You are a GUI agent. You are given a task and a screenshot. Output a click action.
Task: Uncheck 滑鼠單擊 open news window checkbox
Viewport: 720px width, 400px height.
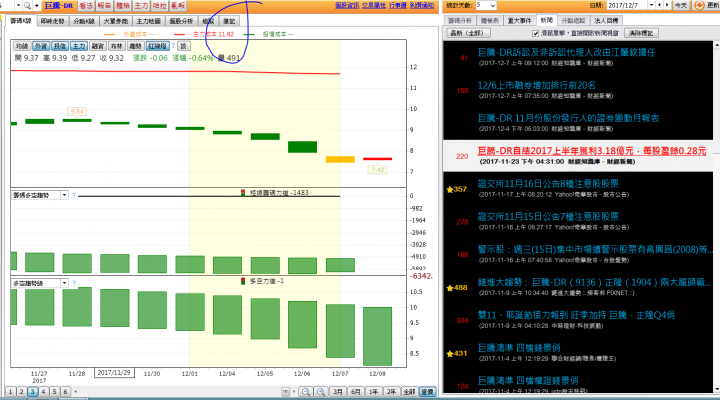pyautogui.click(x=535, y=33)
